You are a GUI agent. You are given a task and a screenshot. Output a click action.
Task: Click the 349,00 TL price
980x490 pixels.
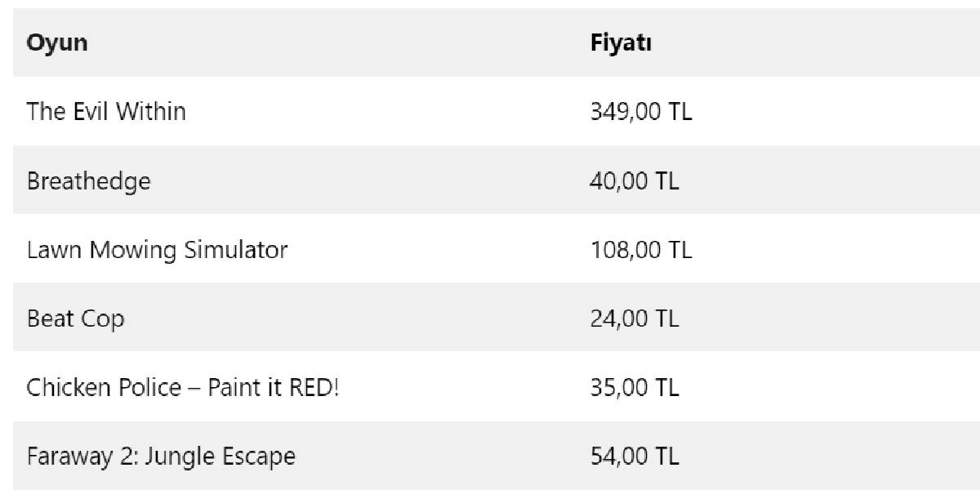[x=641, y=111]
